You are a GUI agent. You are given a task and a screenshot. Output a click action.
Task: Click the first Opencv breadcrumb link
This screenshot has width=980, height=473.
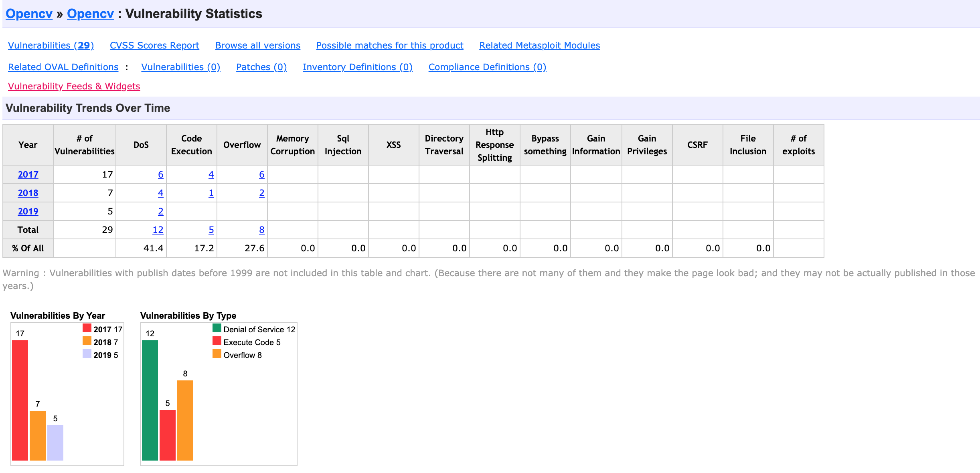(29, 14)
